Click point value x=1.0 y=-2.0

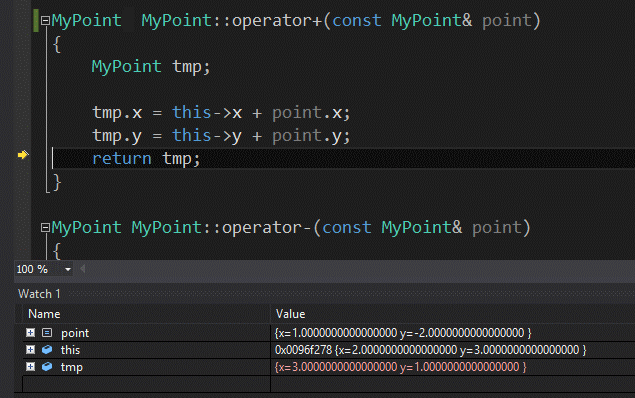[x=403, y=333]
